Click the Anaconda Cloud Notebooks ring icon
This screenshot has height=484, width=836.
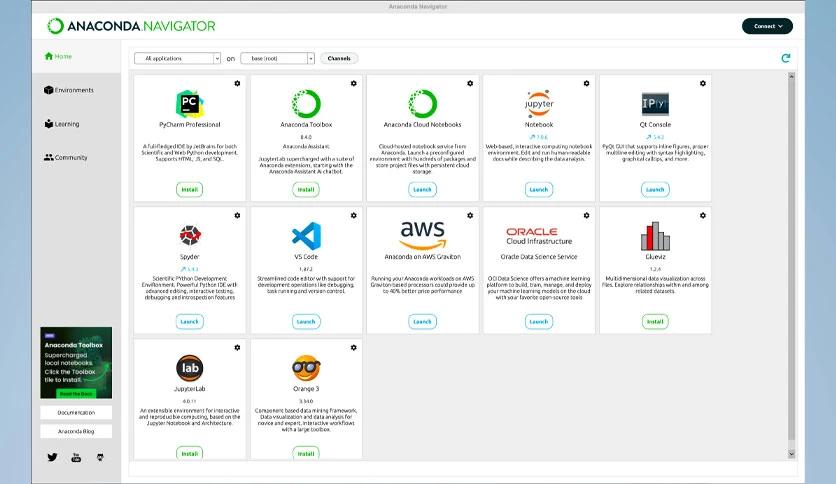coord(422,103)
